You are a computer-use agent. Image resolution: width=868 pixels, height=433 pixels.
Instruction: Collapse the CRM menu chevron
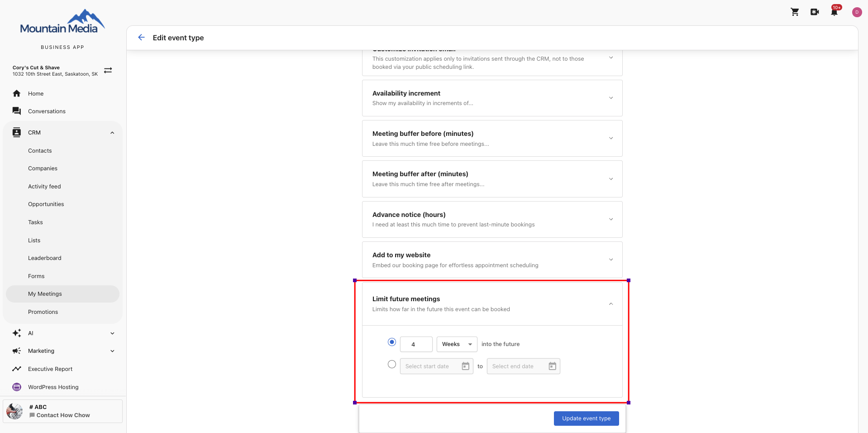(x=112, y=133)
